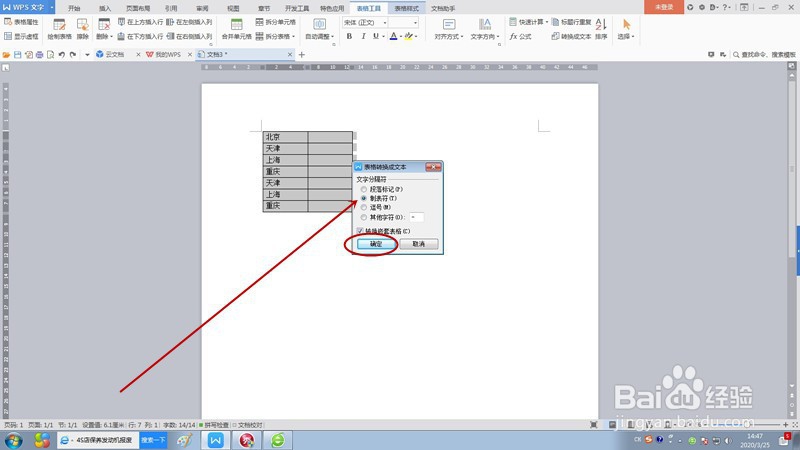Screen dimensions: 800x450
Task: Click the 确定 button in dialog
Action: [x=376, y=244]
